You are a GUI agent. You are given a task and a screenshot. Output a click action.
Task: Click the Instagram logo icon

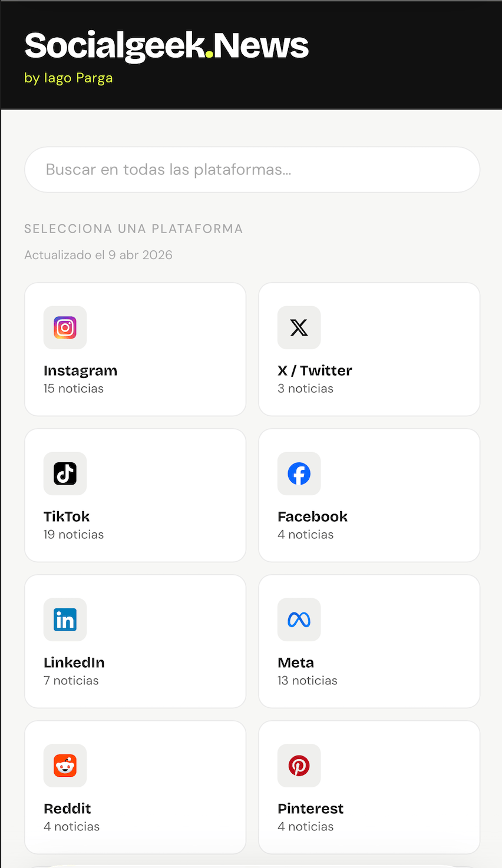tap(65, 327)
